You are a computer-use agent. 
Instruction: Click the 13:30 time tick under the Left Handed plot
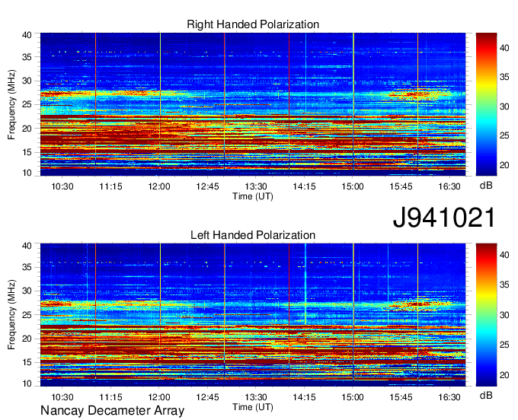(x=256, y=397)
